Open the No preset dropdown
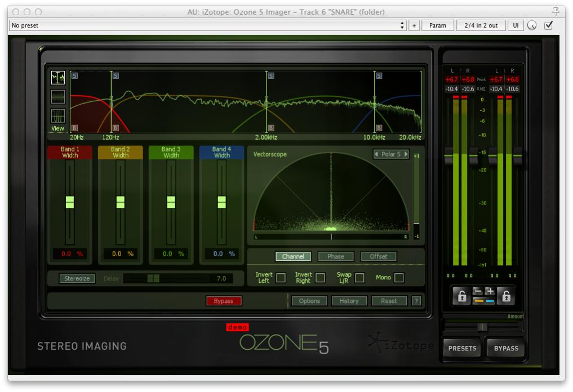The height and width of the screenshot is (392, 573). [x=207, y=25]
